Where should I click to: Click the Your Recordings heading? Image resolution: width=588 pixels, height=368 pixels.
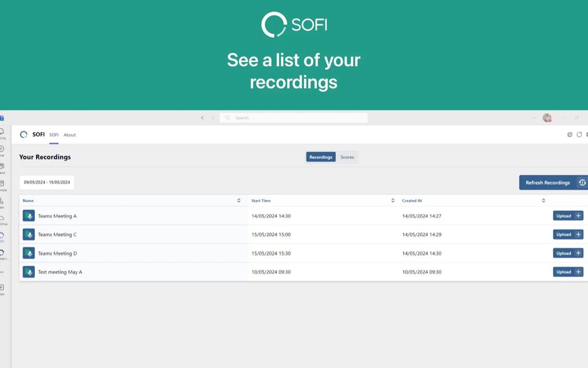[45, 157]
